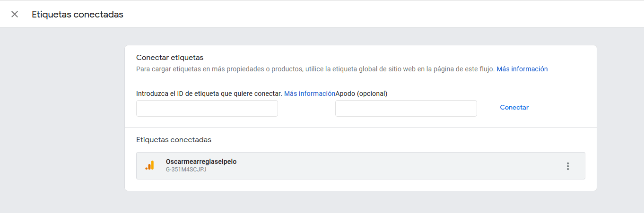
Task: Click the Apodo (opcional) label
Action: click(361, 94)
